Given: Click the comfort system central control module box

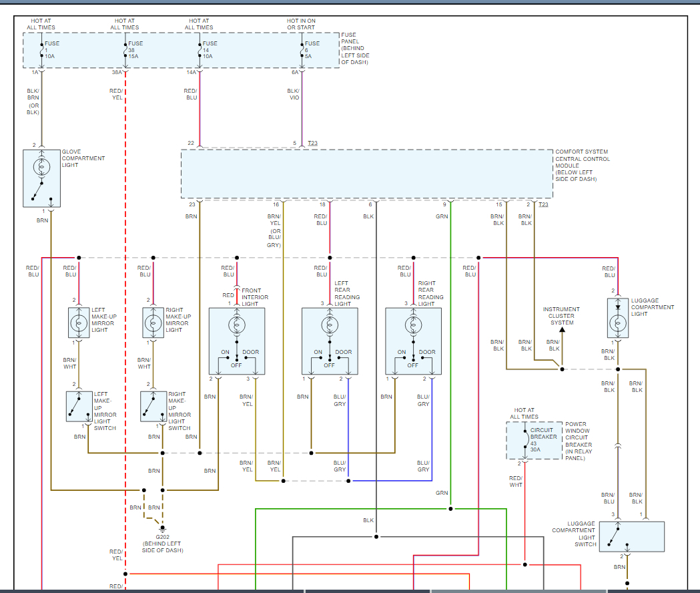Looking at the screenshot, I should 366,174.
